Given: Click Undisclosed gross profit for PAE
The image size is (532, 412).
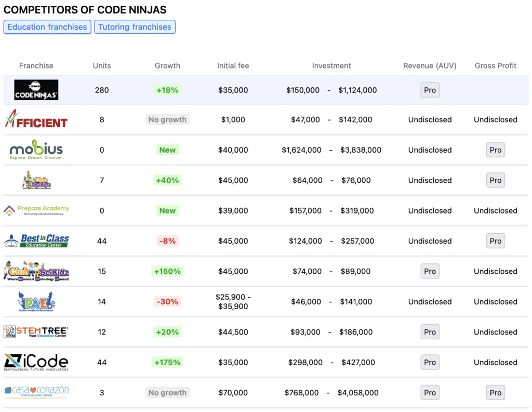Looking at the screenshot, I should point(495,301).
